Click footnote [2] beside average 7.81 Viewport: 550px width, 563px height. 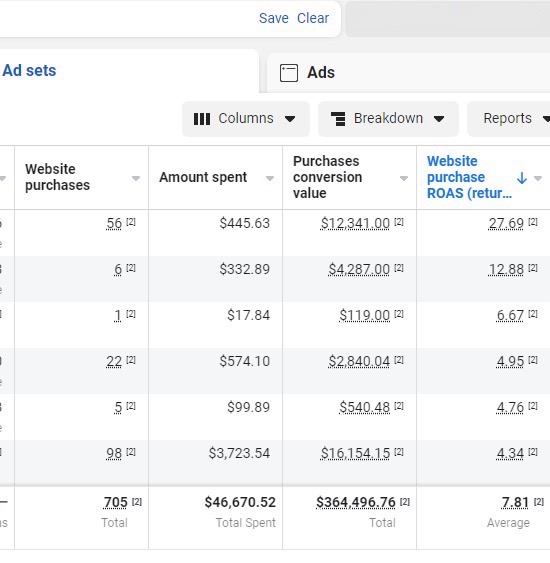click(539, 502)
